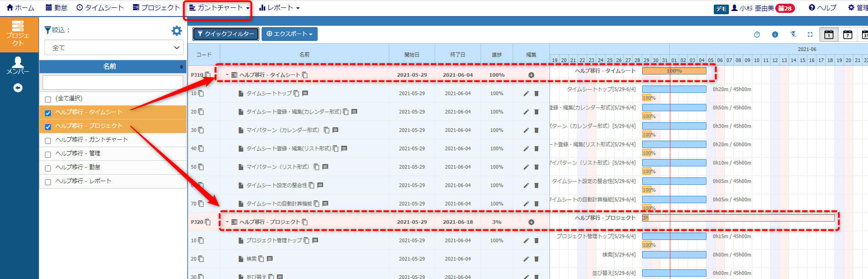This screenshot has height=279, width=868.
Task: Switch to 1-day calendar view
Action: pos(829,34)
